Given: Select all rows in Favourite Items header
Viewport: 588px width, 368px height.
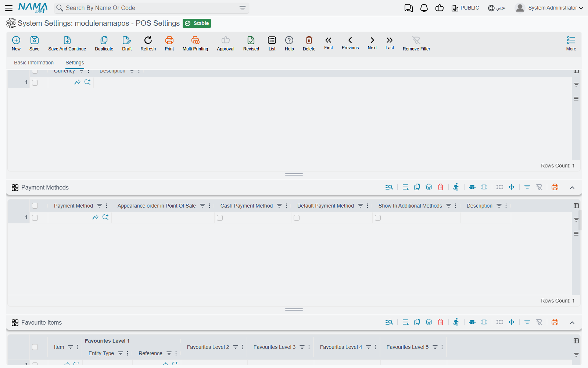Looking at the screenshot, I should click(x=35, y=347).
